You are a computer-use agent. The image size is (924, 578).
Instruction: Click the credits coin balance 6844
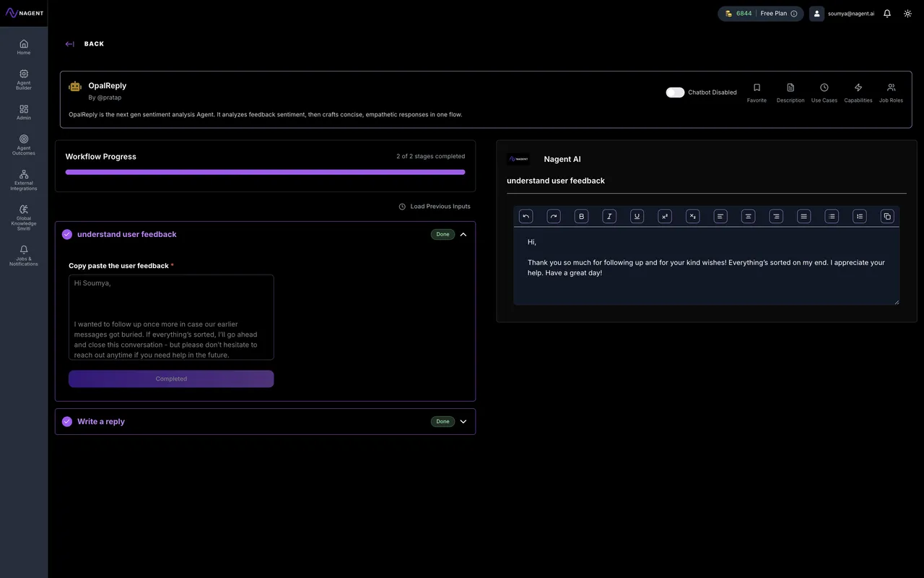(x=738, y=14)
